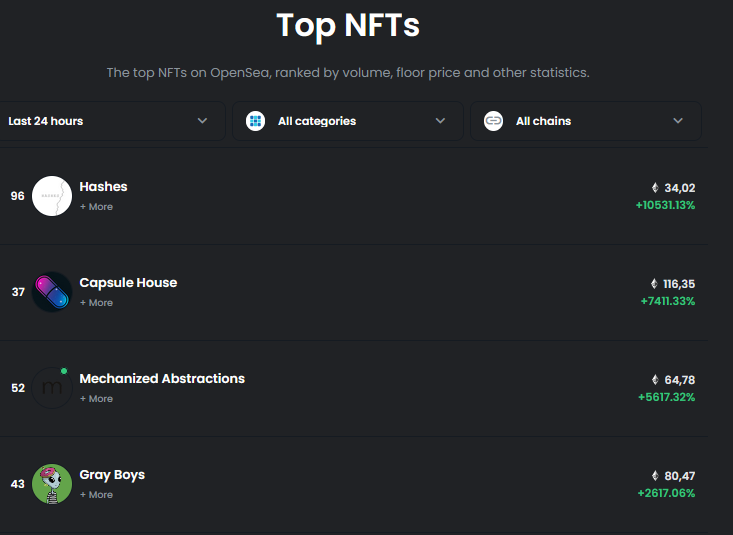Open the All categories filter dropdown

coord(348,121)
